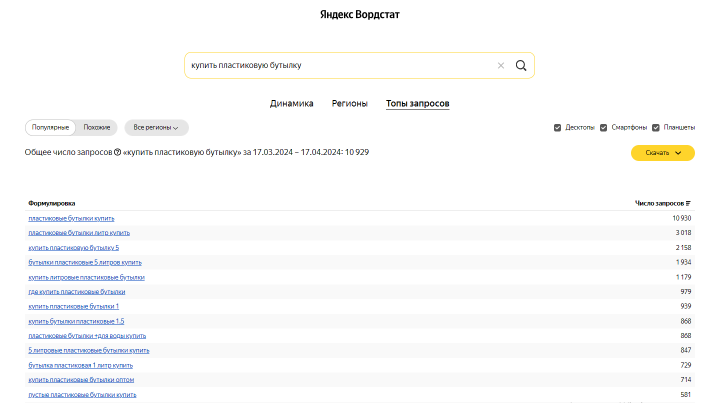Uncheck the Десктопы checkbox
The width and height of the screenshot is (721, 403).
(557, 127)
